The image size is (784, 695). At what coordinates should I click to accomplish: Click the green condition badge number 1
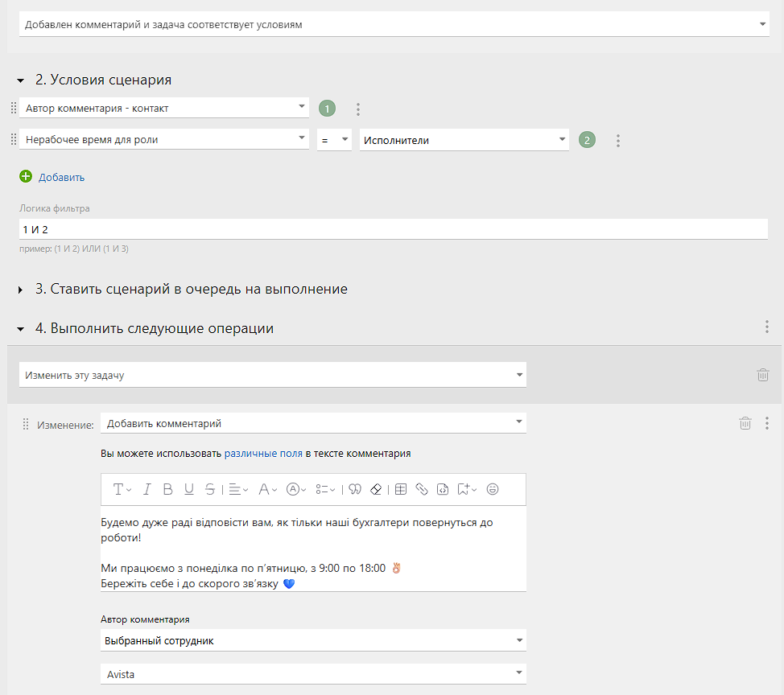327,109
